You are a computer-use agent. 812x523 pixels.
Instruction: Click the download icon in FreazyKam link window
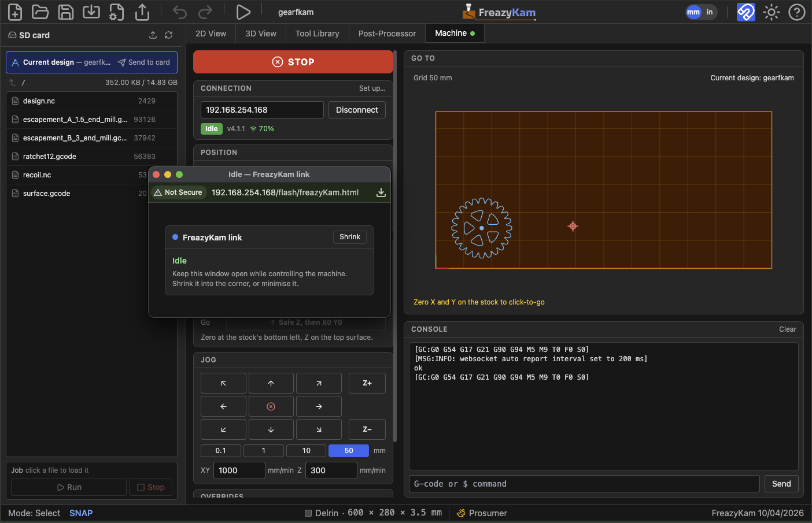click(x=381, y=192)
